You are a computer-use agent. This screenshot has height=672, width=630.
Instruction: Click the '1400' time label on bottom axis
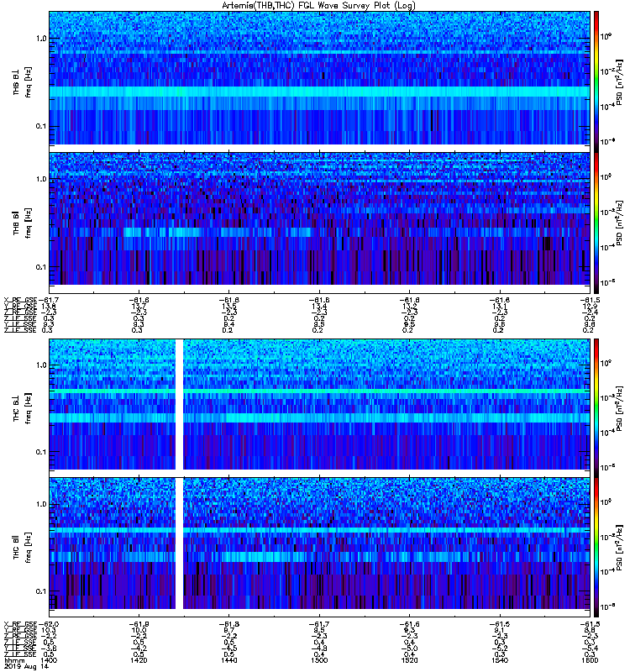[49, 660]
